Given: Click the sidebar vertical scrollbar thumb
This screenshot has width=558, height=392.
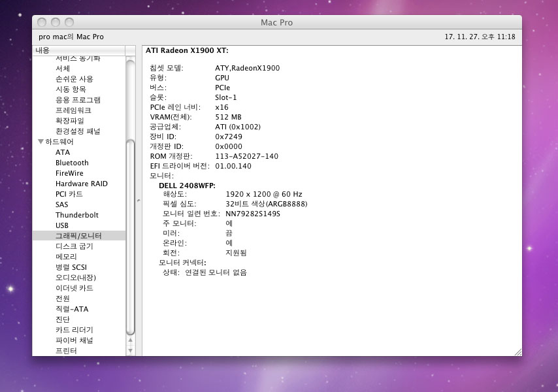Looking at the screenshot, I should [131, 235].
